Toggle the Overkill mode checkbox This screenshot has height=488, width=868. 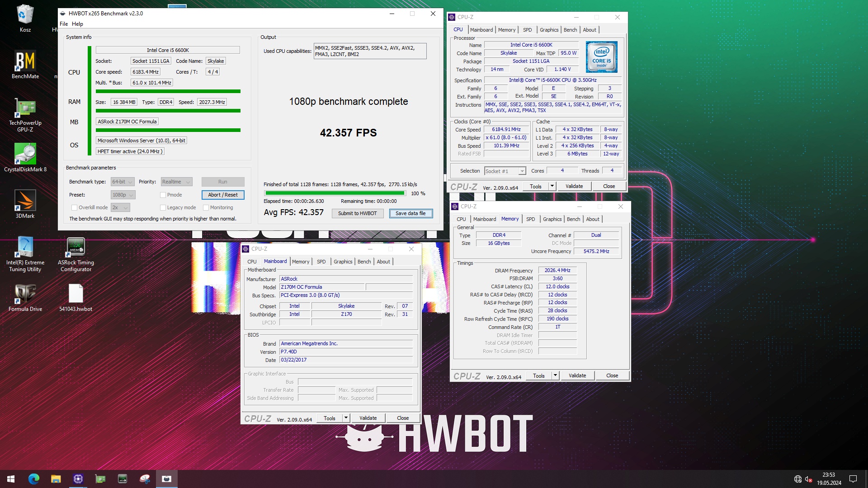point(74,207)
